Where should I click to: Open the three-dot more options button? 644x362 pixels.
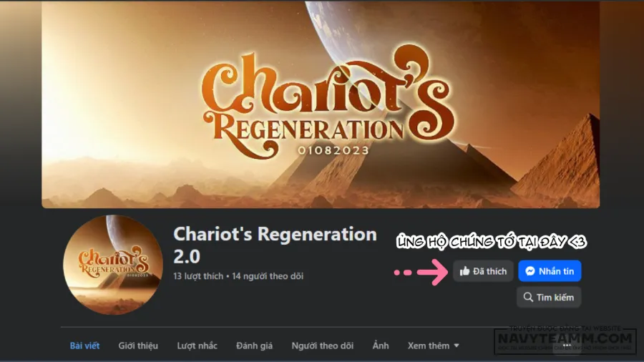(567, 346)
